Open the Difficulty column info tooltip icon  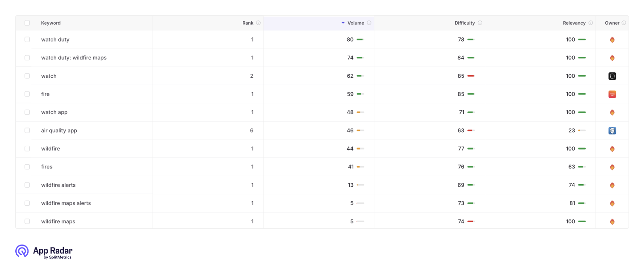coord(480,23)
